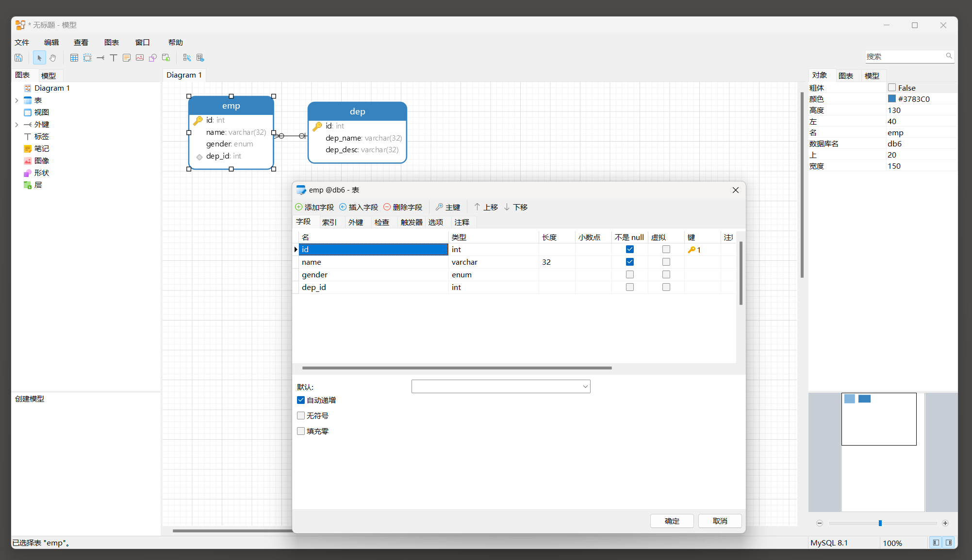Click the #3783C0 color swatch

(892, 98)
